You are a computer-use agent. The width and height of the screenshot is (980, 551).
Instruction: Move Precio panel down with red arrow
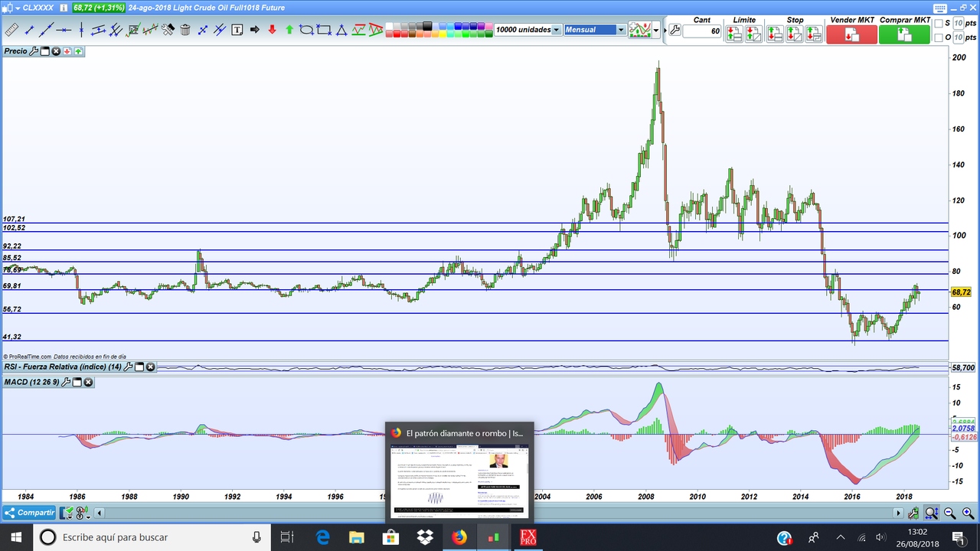coord(67,51)
